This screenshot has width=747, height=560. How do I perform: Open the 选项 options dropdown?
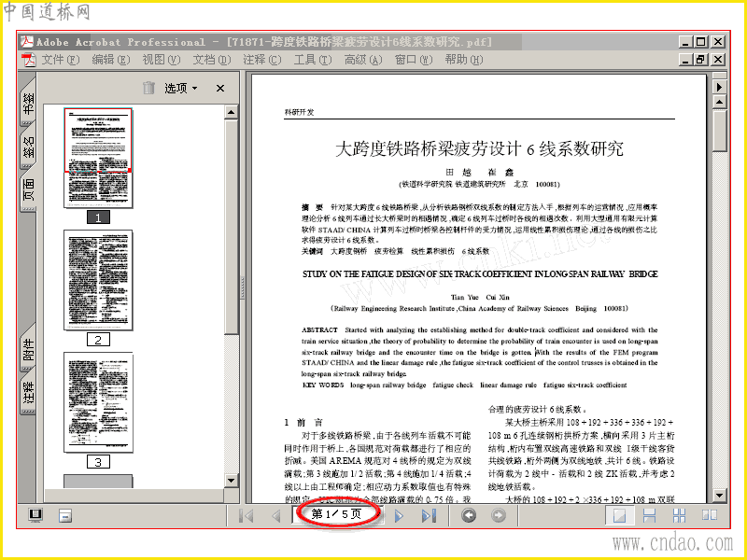[180, 88]
